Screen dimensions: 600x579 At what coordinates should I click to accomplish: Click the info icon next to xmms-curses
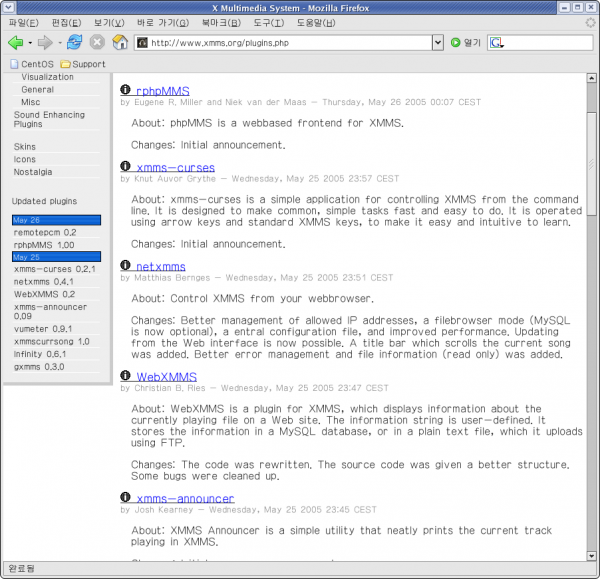[x=125, y=166]
